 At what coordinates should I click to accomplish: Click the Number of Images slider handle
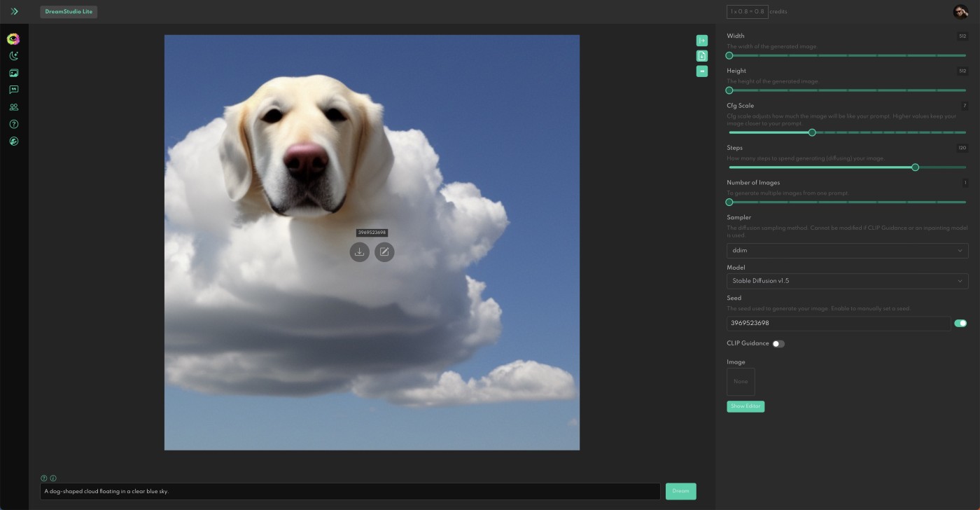click(729, 202)
